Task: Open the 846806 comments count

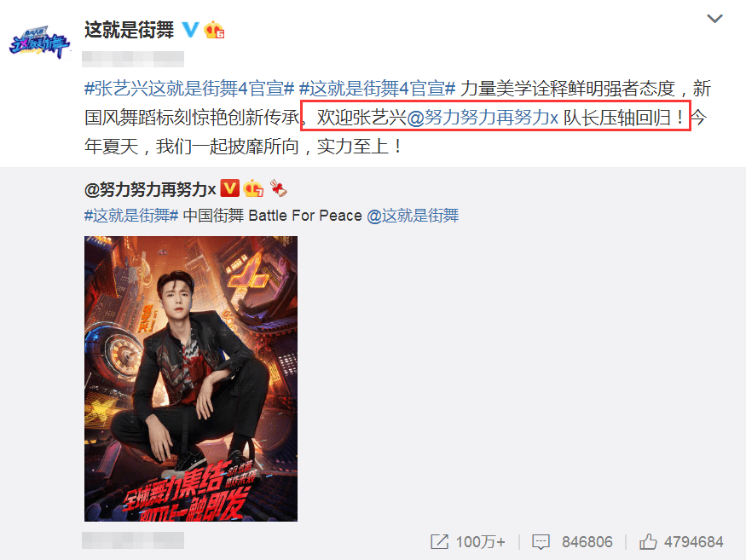Action: point(587,542)
